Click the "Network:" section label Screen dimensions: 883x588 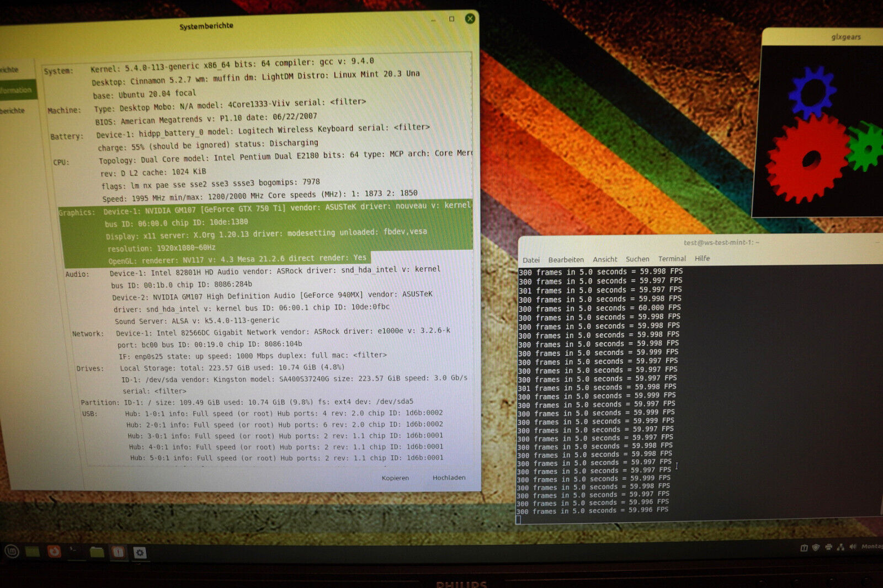(88, 334)
